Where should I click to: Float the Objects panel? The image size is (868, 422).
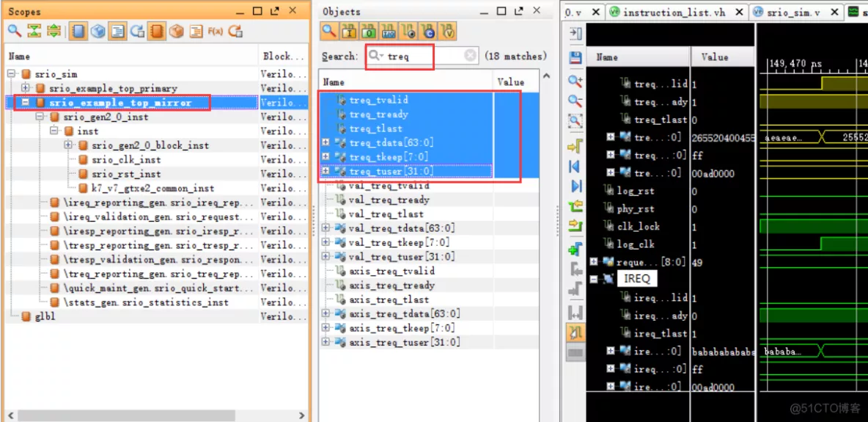[x=518, y=11]
